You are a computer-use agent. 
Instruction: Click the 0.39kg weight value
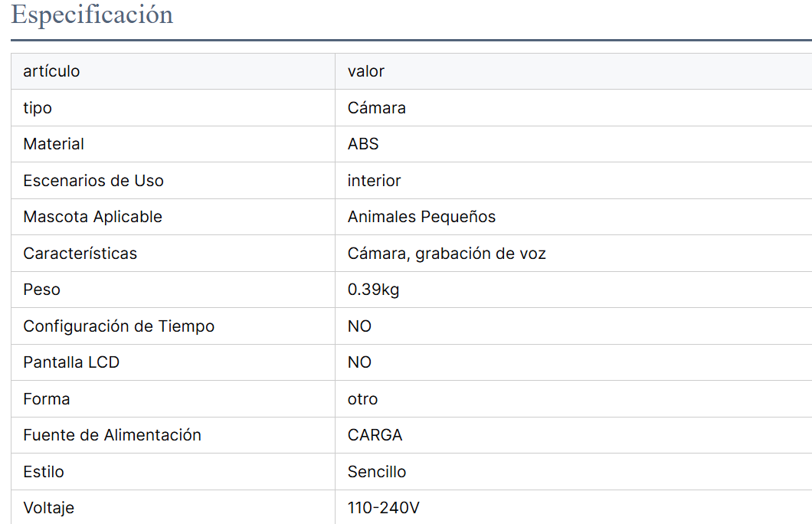[373, 290]
